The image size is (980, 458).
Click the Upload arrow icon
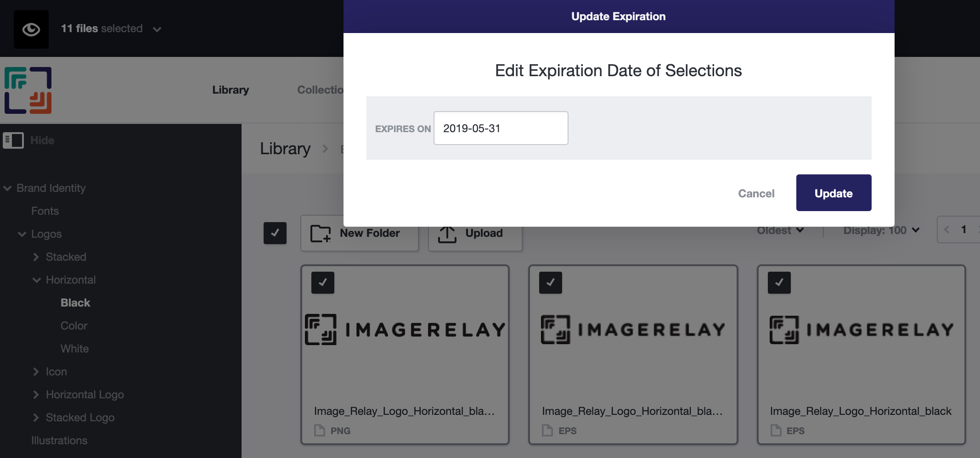pos(447,234)
